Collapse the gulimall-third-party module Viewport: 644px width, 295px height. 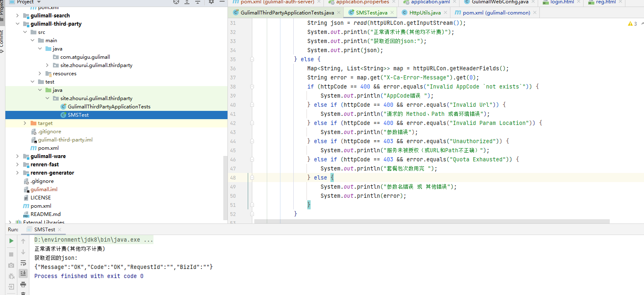coord(17,24)
